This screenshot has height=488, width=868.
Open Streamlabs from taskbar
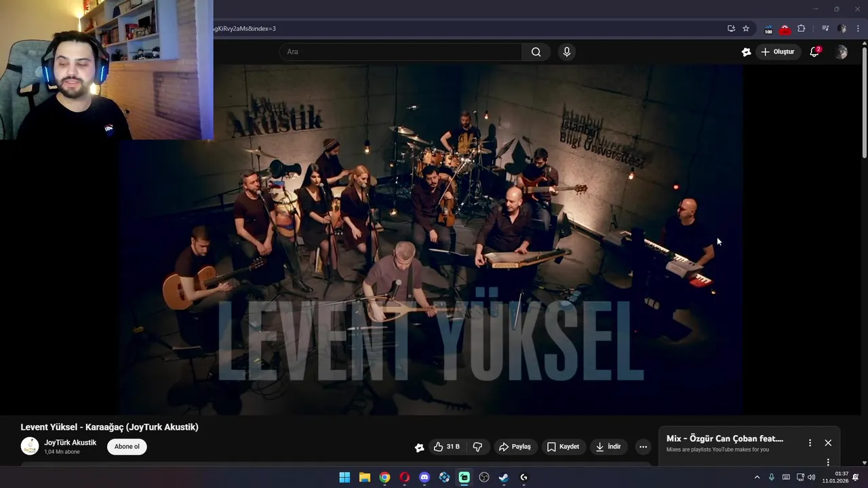point(464,477)
